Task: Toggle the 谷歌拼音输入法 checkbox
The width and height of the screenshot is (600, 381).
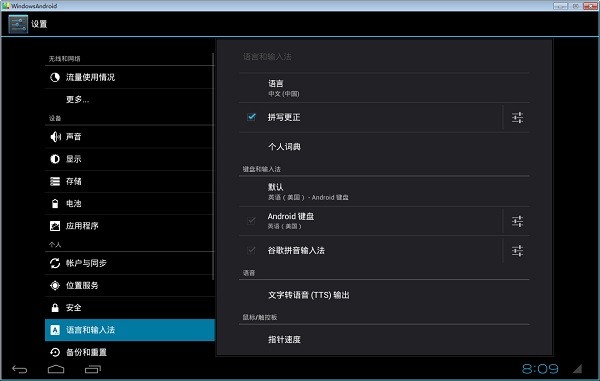Action: pos(251,251)
